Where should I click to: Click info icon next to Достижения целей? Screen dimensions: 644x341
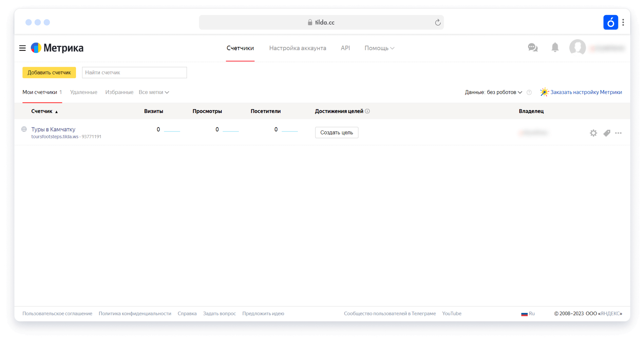[x=368, y=111]
